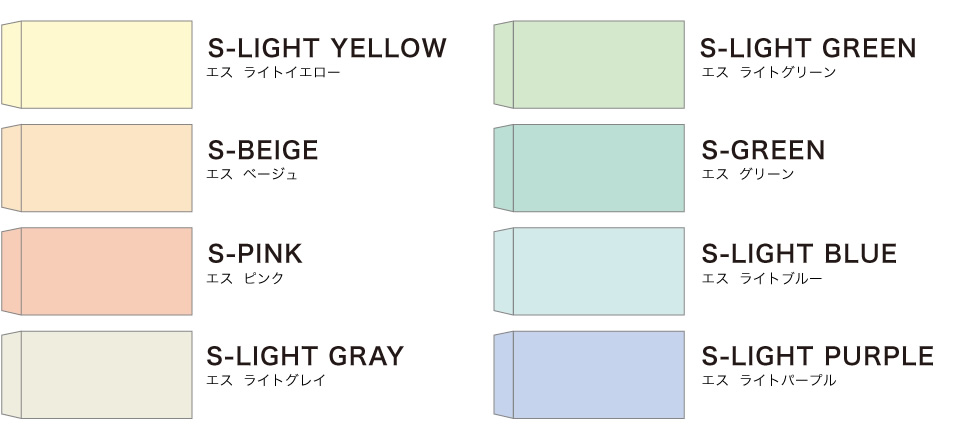Click the S-Green envelope color swatch

pyautogui.click(x=590, y=167)
